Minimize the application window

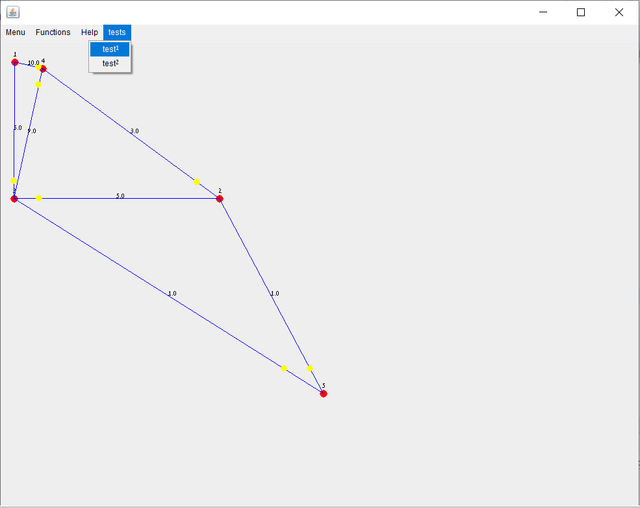[543, 12]
